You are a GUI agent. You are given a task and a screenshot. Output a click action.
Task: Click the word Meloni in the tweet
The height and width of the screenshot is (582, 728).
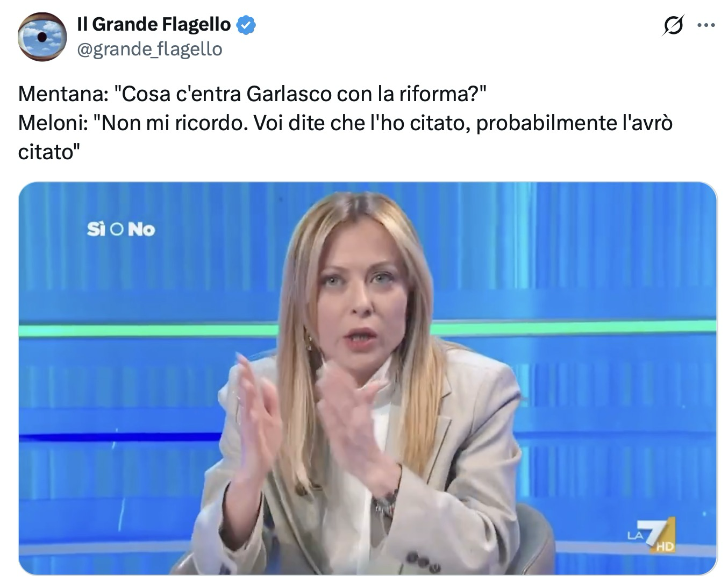pos(51,123)
